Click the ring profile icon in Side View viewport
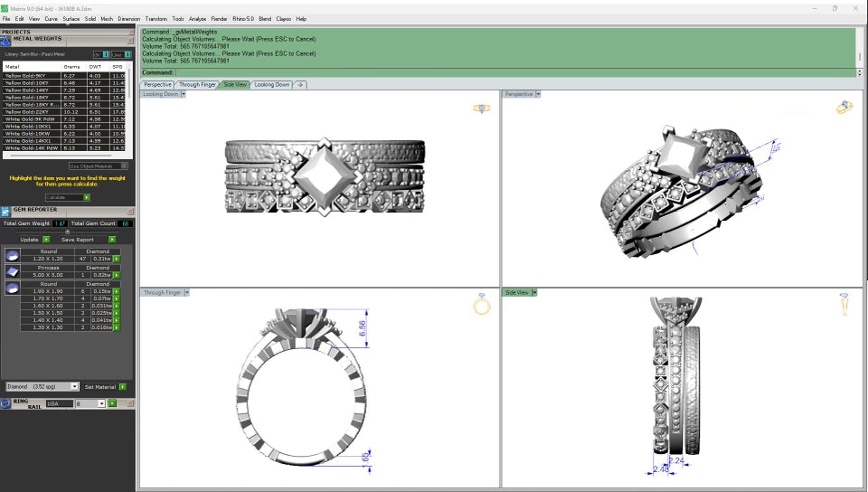 point(844,304)
